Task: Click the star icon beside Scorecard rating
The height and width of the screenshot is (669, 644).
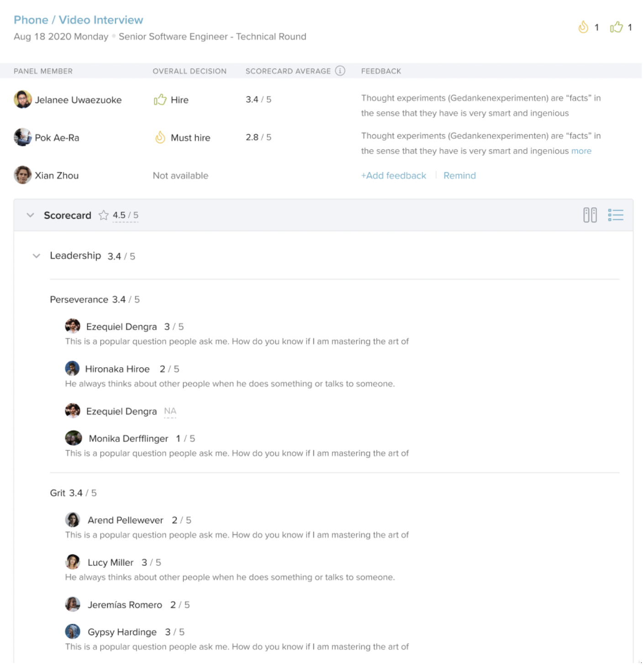Action: pyautogui.click(x=104, y=215)
